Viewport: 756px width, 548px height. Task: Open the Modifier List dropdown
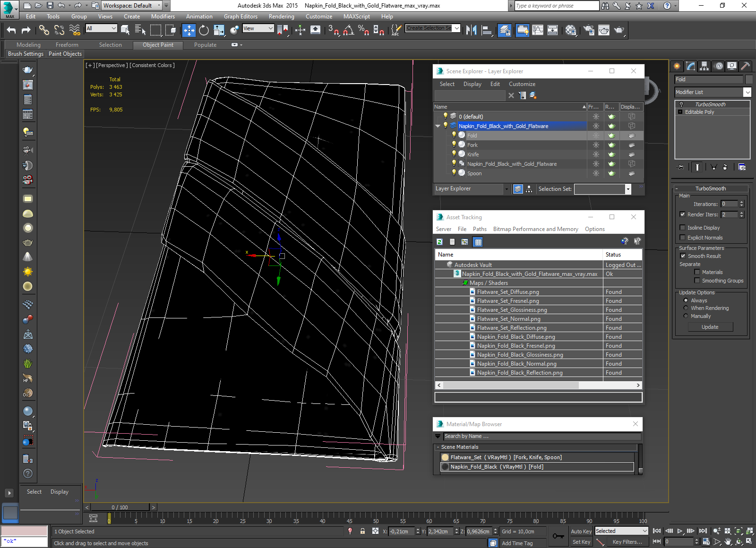pos(747,92)
